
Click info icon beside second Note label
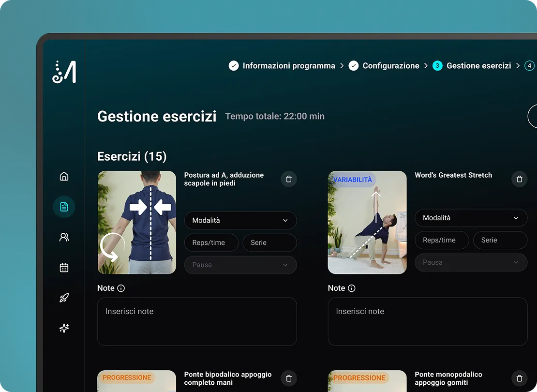coord(351,288)
